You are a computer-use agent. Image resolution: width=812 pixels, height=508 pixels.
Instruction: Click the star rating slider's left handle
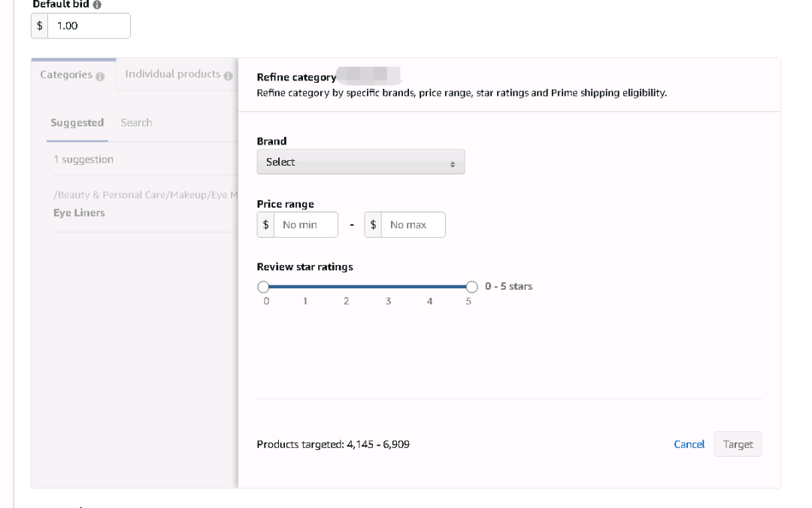click(x=263, y=287)
